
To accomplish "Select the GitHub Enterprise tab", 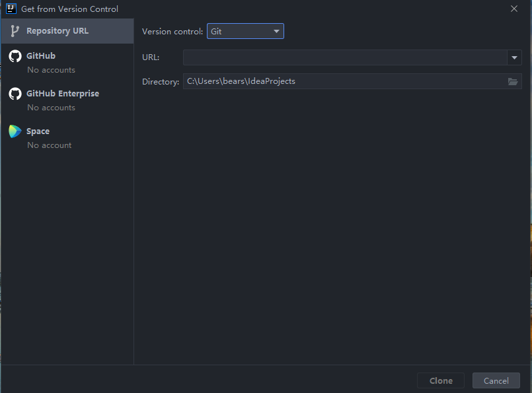I will pos(67,100).
